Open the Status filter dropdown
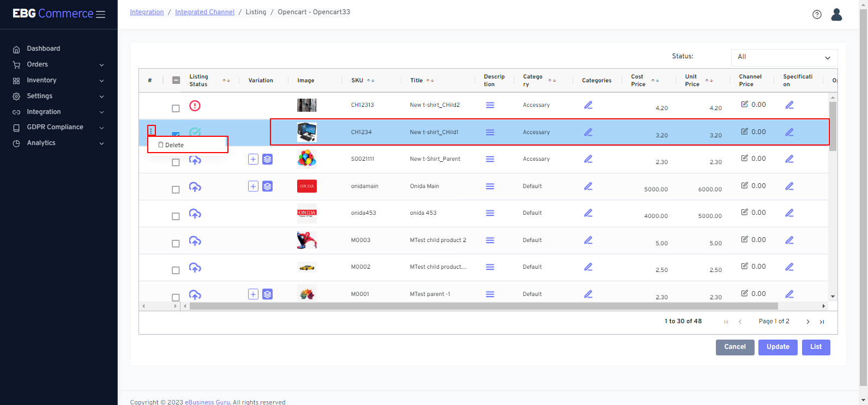Screen dimensions: 868x405 point(783,57)
